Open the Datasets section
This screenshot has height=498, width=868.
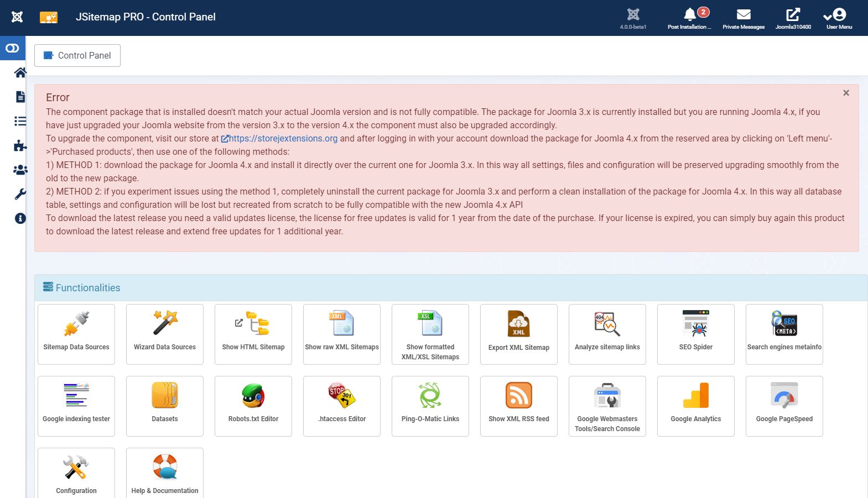tap(165, 406)
